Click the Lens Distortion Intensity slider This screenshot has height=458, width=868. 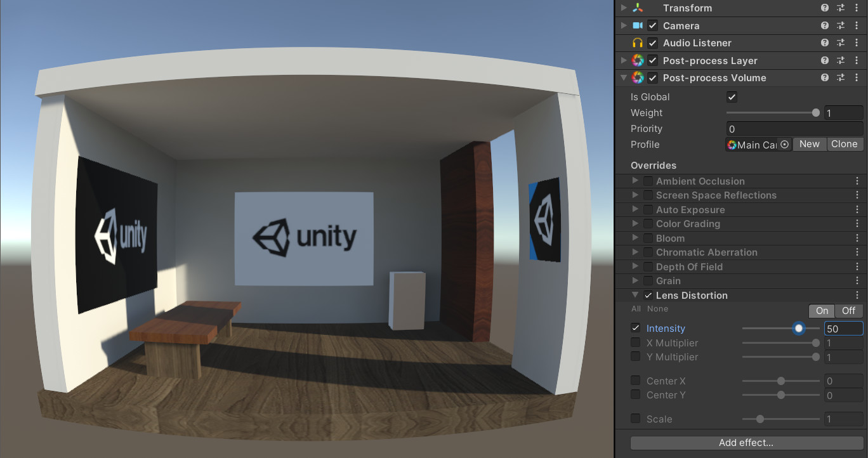tap(780, 329)
